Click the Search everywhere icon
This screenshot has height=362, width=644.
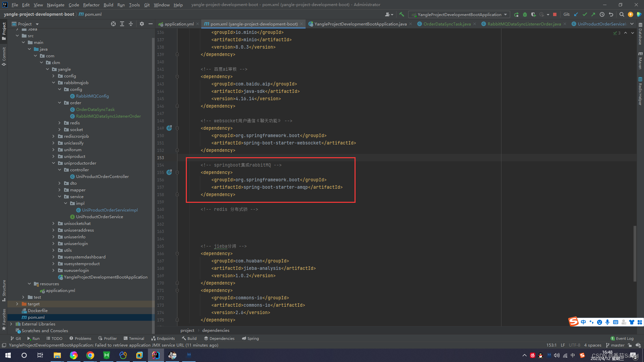click(x=622, y=16)
